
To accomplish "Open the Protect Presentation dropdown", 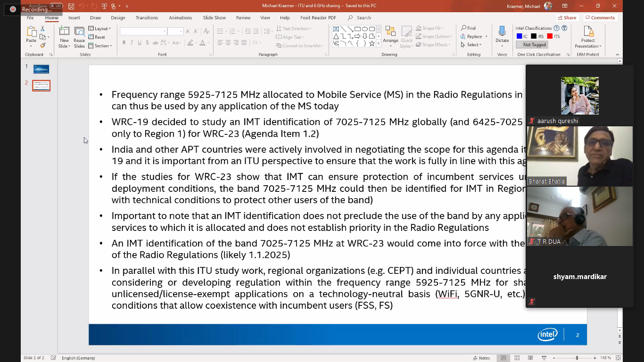I will 588,38.
